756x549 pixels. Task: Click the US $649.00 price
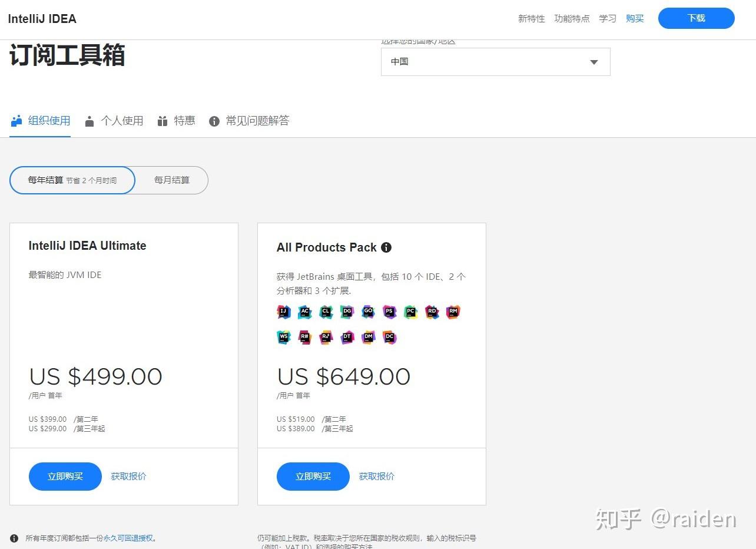pyautogui.click(x=344, y=376)
